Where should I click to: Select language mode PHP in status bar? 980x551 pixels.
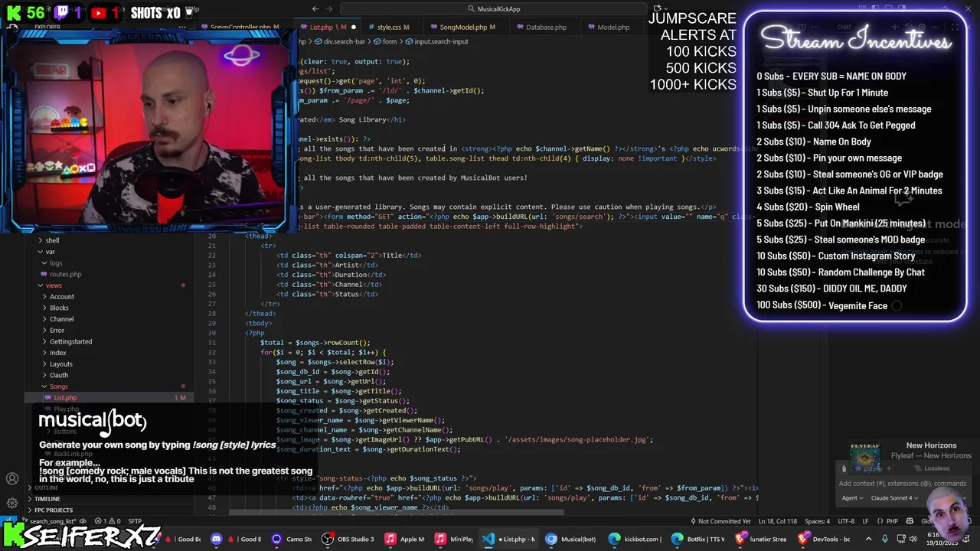coord(892,521)
